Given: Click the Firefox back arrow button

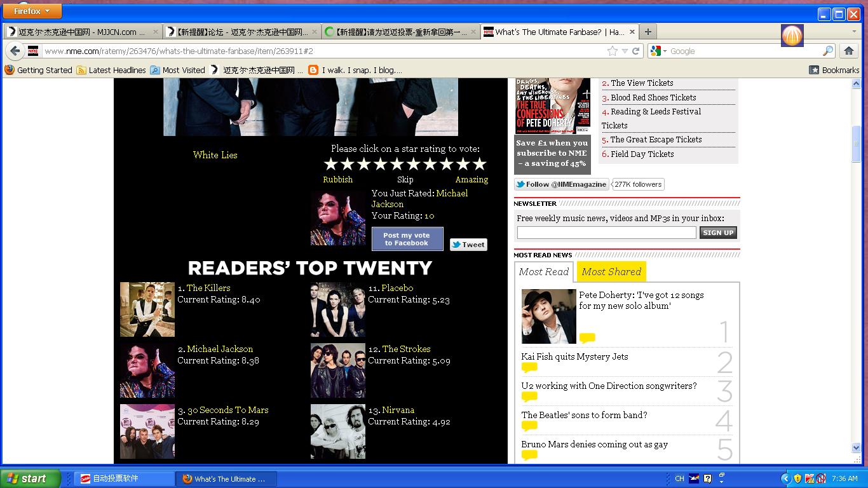Looking at the screenshot, I should coord(15,51).
